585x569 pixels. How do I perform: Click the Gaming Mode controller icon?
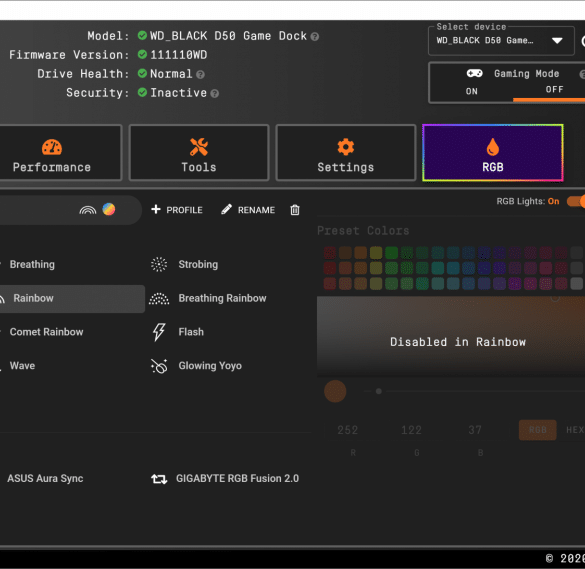(475, 73)
